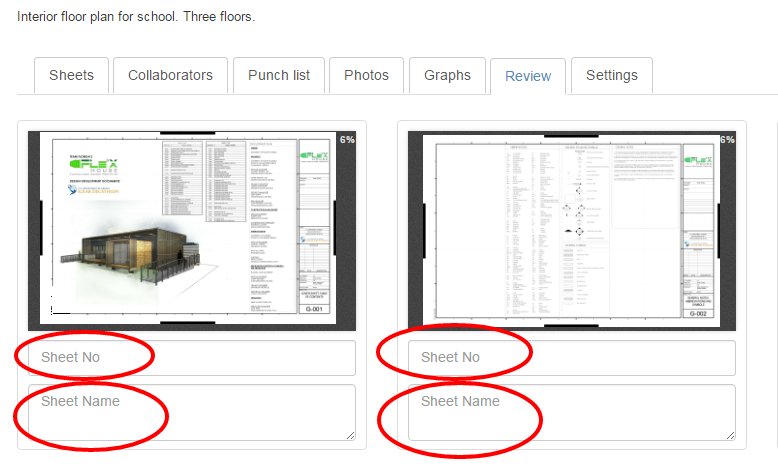Viewport: 778px width, 468px height.
Task: Select the Graphs tab
Action: click(x=447, y=75)
